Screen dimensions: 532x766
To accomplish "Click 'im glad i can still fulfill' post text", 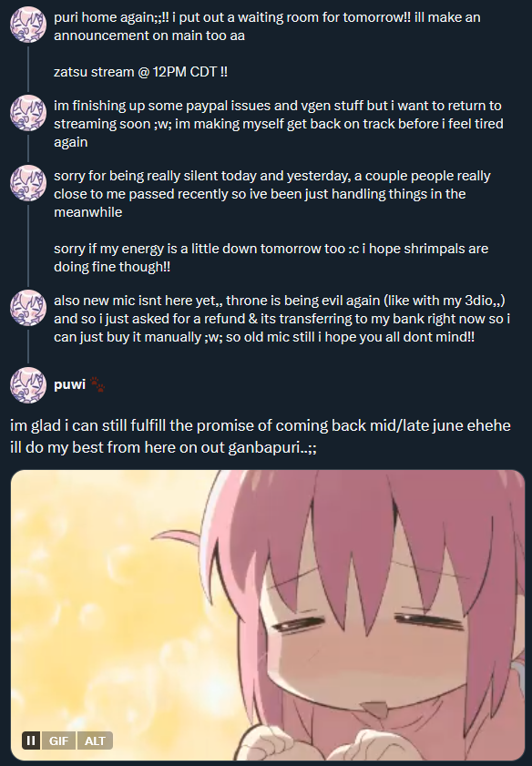I will (x=261, y=436).
